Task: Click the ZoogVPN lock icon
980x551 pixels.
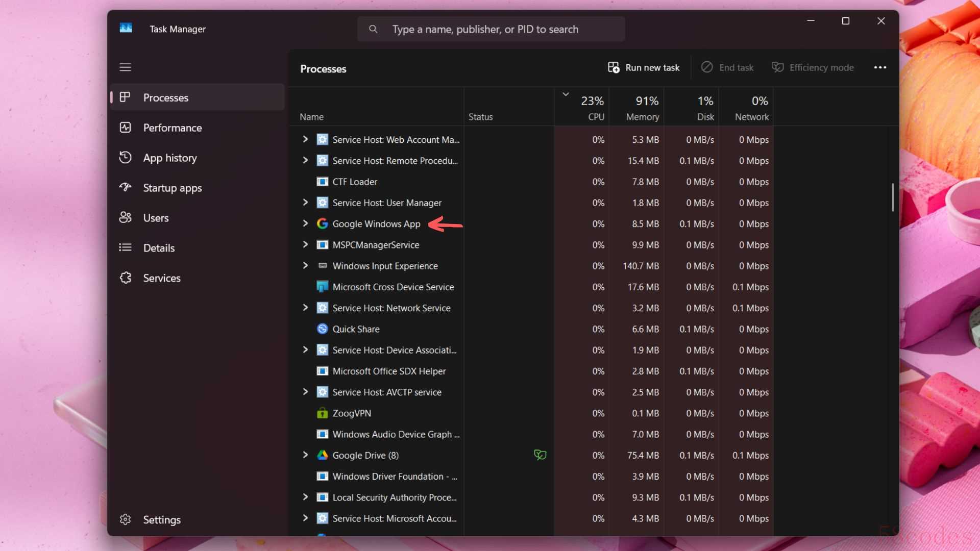Action: (322, 413)
